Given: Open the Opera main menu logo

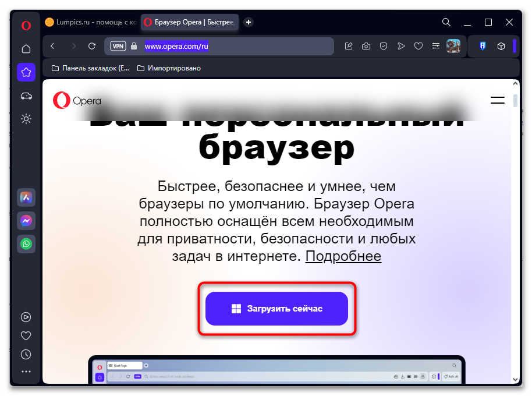Looking at the screenshot, I should pos(26,25).
